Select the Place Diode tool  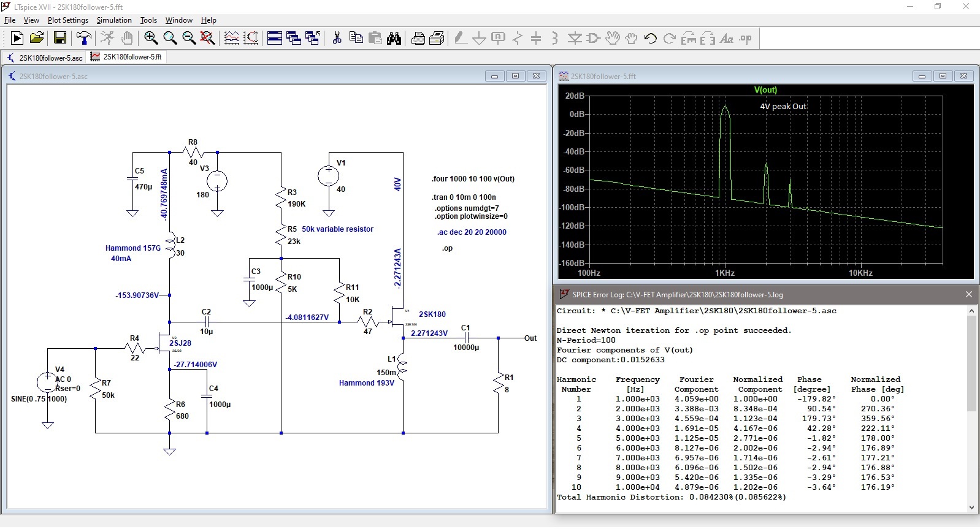click(x=574, y=38)
